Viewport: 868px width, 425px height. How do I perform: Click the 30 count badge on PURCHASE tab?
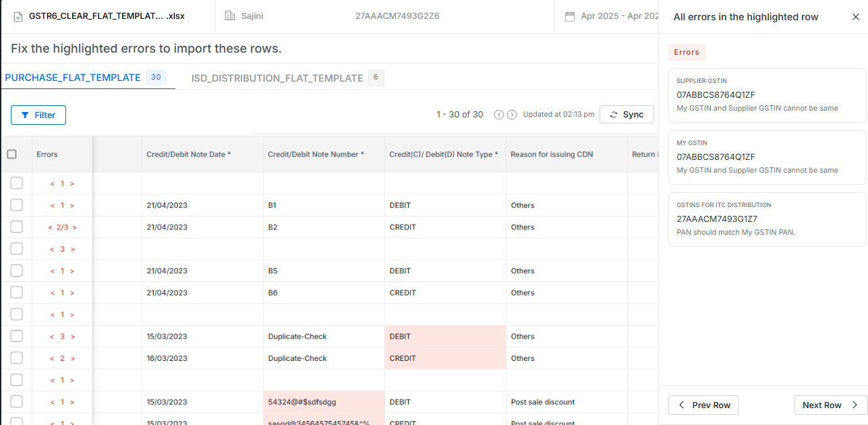pos(156,78)
